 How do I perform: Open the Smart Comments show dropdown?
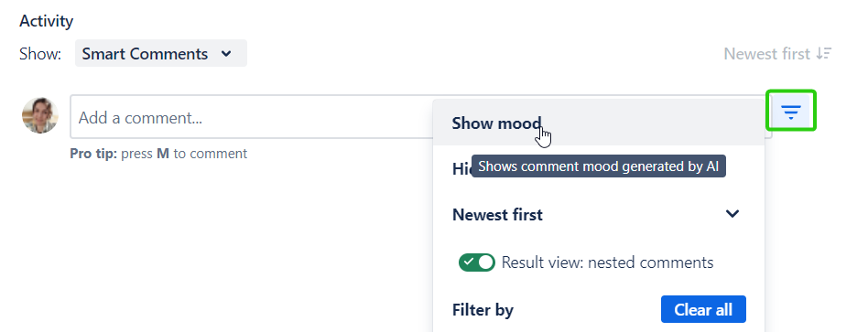(161, 53)
